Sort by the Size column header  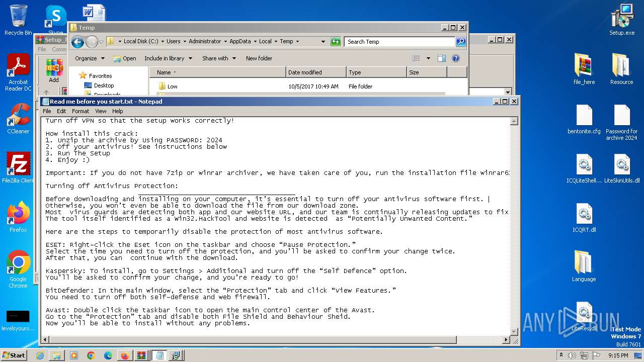427,72
